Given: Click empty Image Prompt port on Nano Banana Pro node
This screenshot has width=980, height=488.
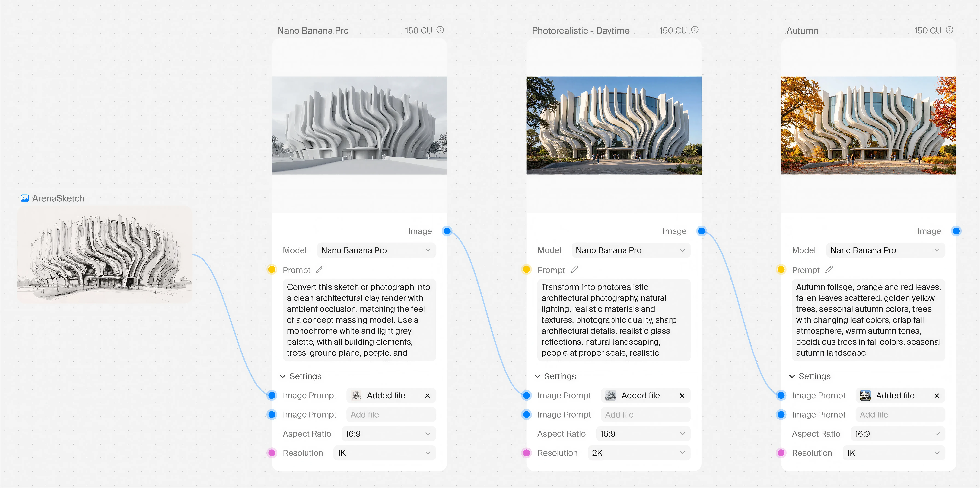Looking at the screenshot, I should pyautogui.click(x=272, y=415).
